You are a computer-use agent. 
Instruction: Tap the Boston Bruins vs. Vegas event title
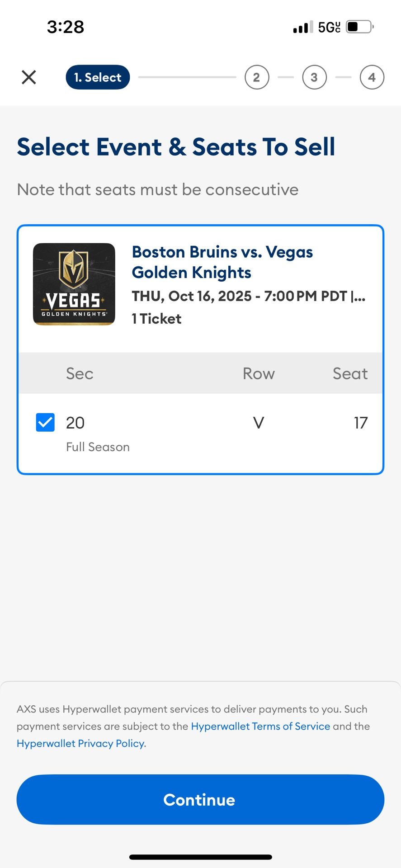click(x=222, y=262)
